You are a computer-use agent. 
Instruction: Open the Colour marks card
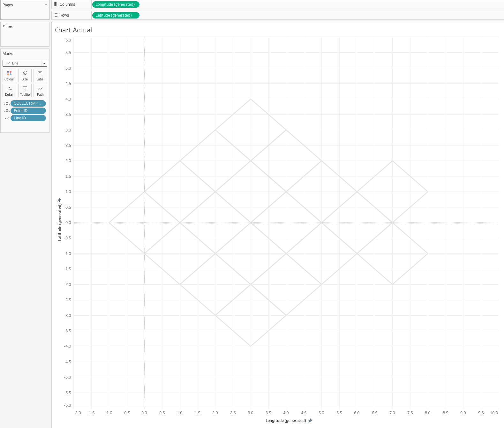point(9,75)
